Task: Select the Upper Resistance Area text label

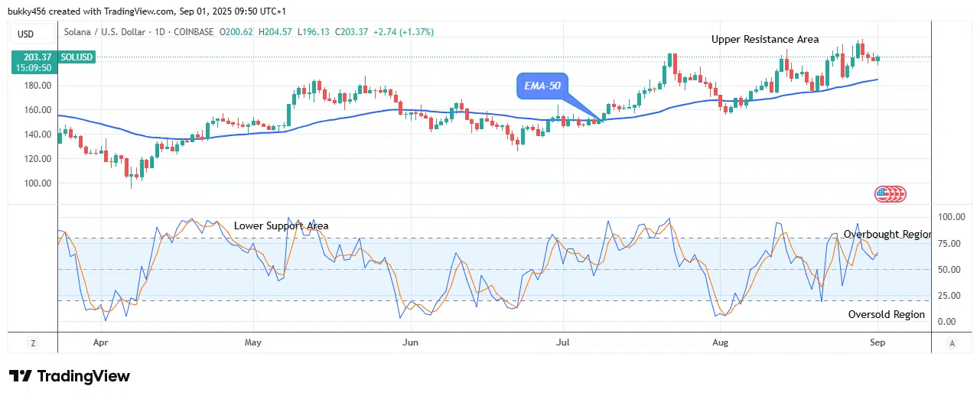Action: tap(765, 39)
